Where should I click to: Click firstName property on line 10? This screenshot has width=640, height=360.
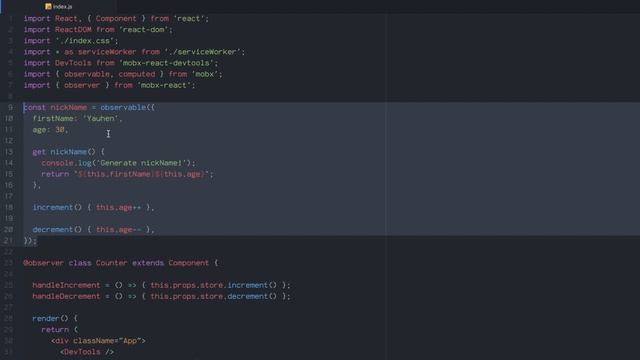click(53, 119)
